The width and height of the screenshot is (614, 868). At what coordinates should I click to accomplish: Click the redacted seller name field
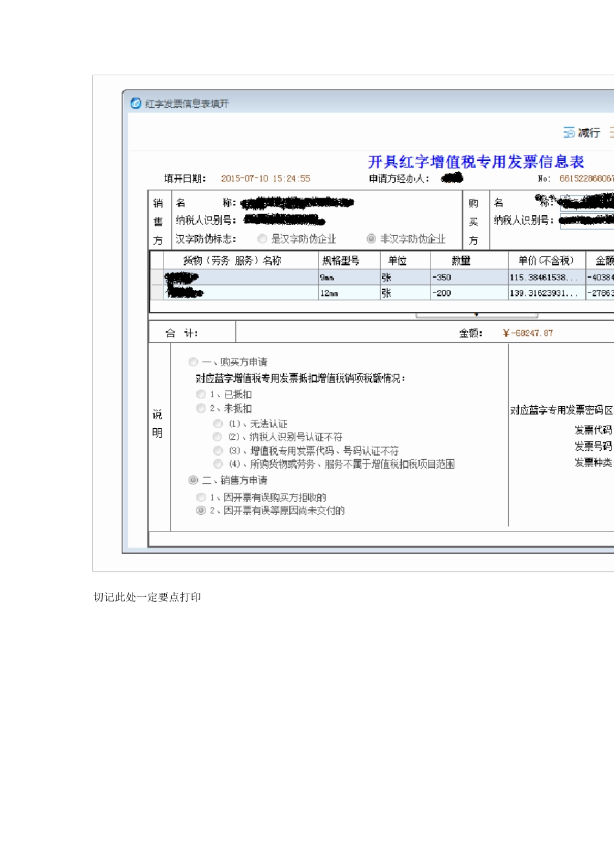[x=297, y=203]
